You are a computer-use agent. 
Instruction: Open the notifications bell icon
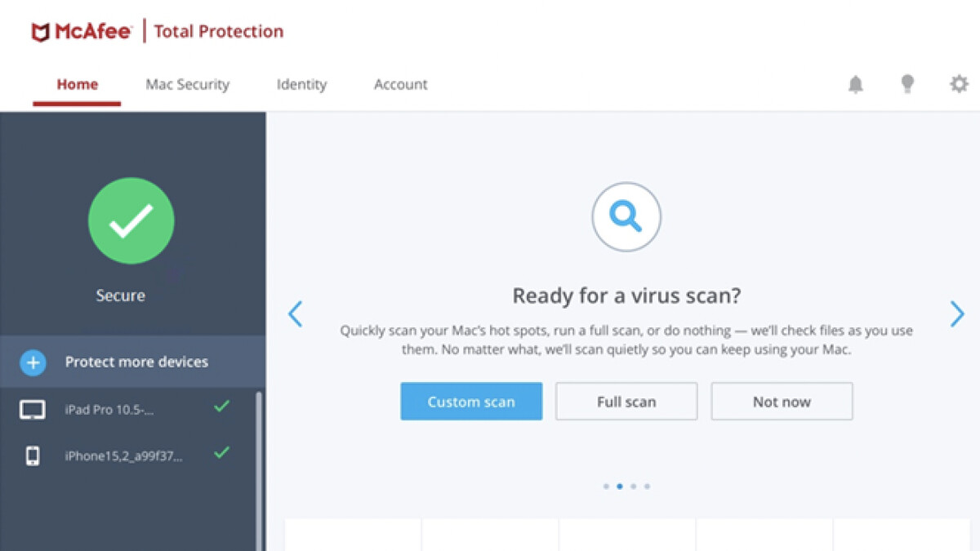click(855, 84)
